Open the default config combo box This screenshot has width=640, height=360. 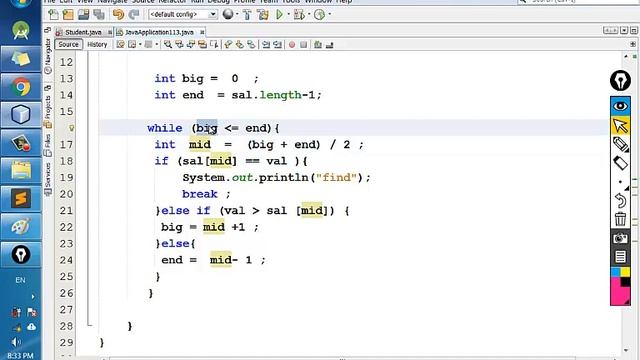coord(182,15)
